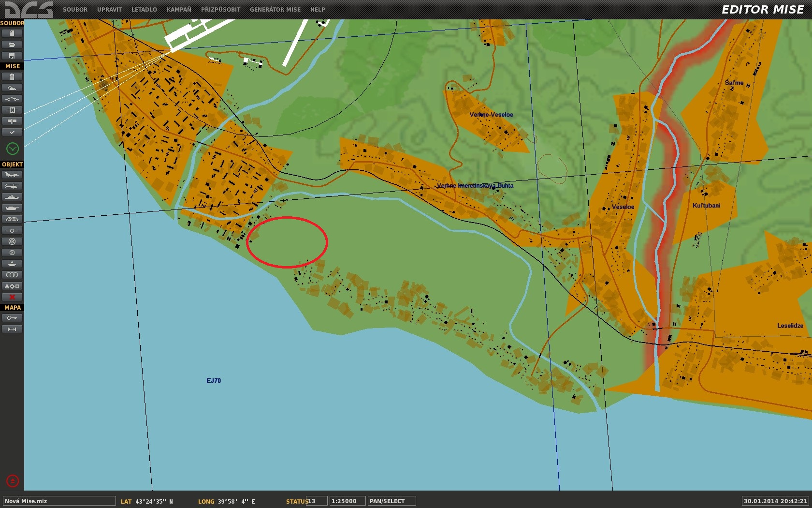Select the ground vehicle tank tool
Viewport: 812px width, 508px height.
12,208
